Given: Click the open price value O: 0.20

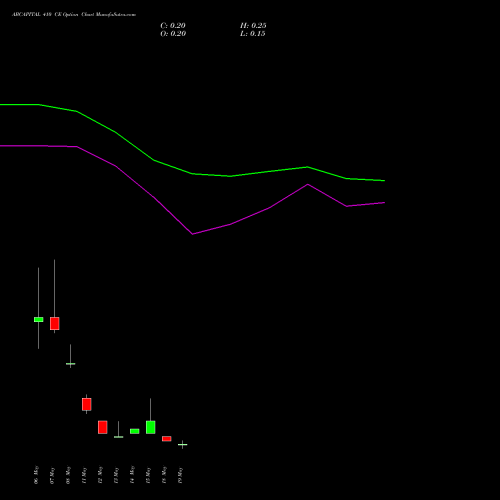Looking at the screenshot, I should click(173, 34).
